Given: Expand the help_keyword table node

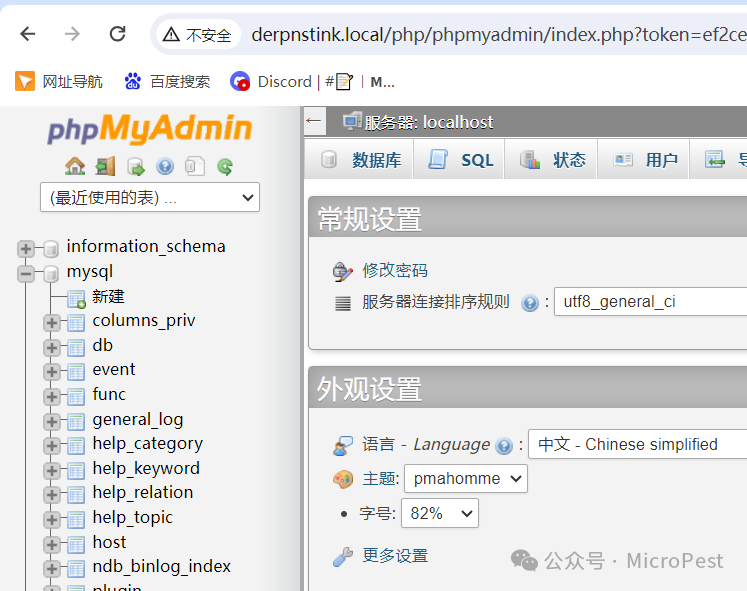Looking at the screenshot, I should (52, 471).
